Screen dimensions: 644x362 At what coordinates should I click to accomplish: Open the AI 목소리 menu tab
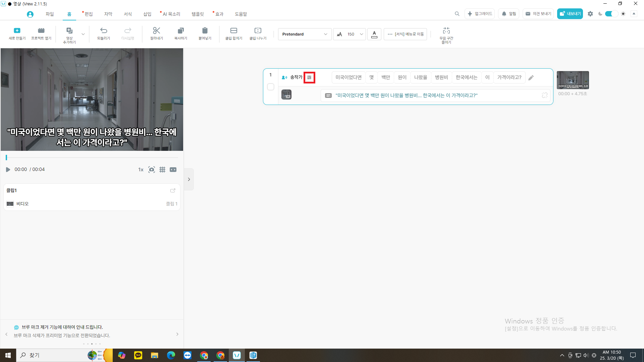[171, 14]
